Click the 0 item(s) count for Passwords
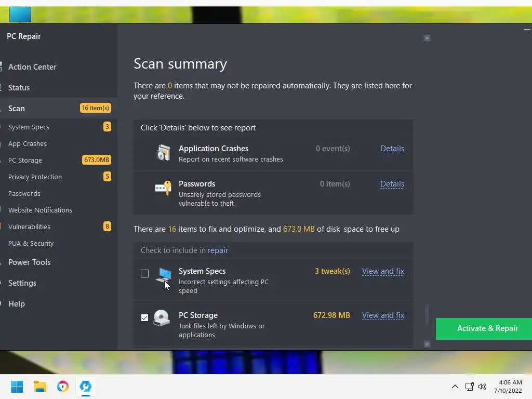 [x=335, y=184]
